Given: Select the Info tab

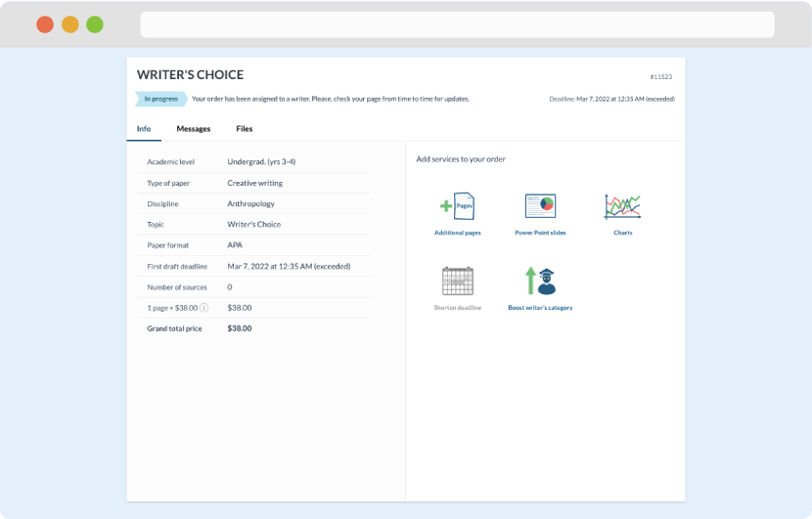Looking at the screenshot, I should (144, 129).
